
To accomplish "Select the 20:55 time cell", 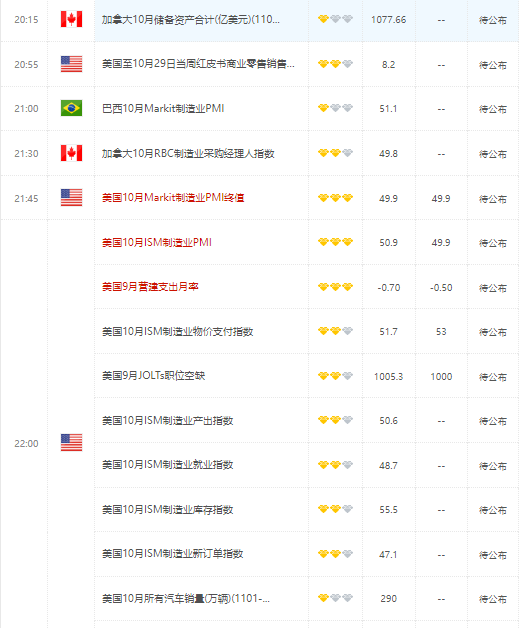I will 26,64.
